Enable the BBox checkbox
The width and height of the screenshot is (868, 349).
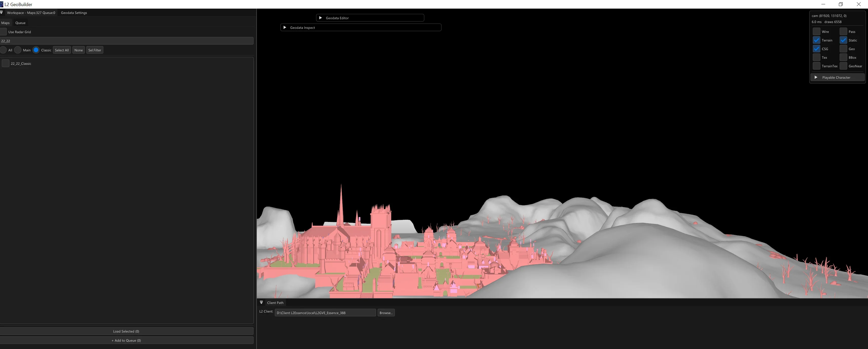click(843, 57)
